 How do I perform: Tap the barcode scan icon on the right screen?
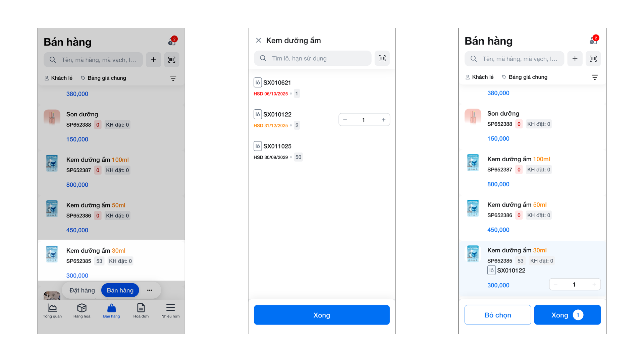click(593, 59)
